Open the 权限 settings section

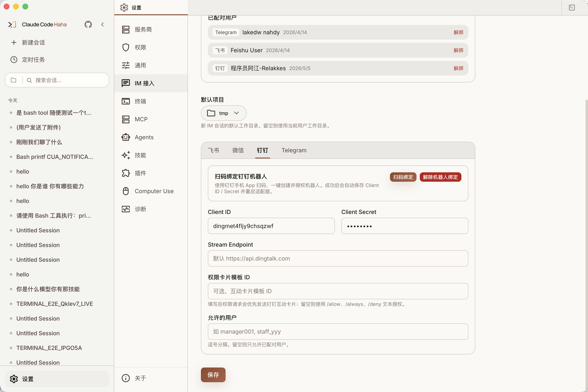[x=151, y=48]
